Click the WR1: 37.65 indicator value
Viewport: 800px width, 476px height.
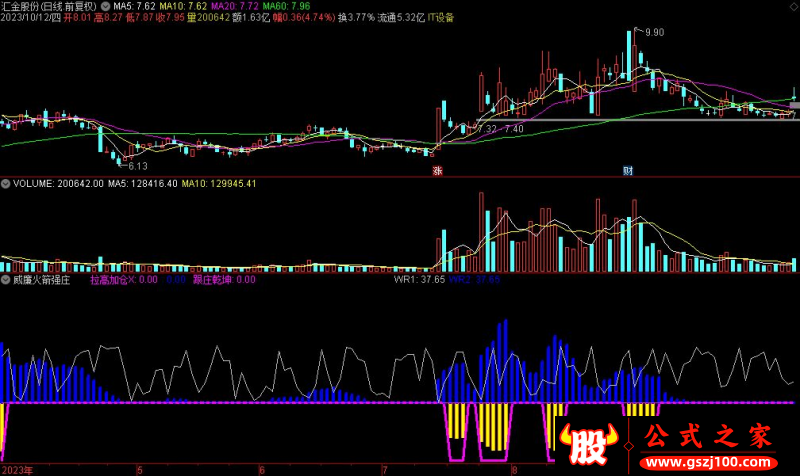coord(419,280)
